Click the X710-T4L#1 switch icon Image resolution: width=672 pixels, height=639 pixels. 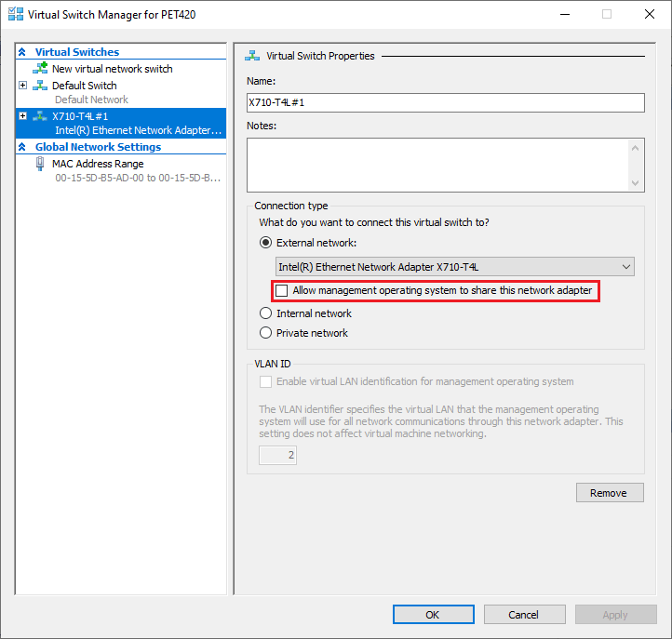pyautogui.click(x=40, y=116)
